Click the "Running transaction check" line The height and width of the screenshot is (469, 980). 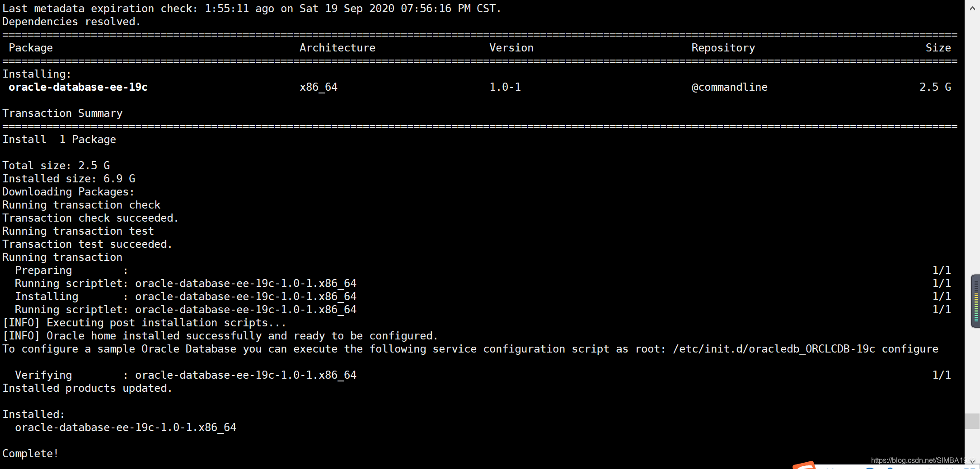(x=81, y=205)
